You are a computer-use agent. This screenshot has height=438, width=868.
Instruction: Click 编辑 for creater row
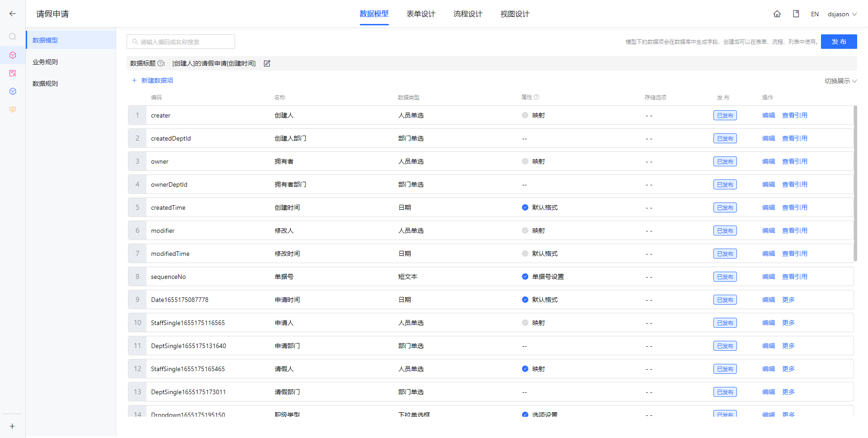[x=769, y=115]
